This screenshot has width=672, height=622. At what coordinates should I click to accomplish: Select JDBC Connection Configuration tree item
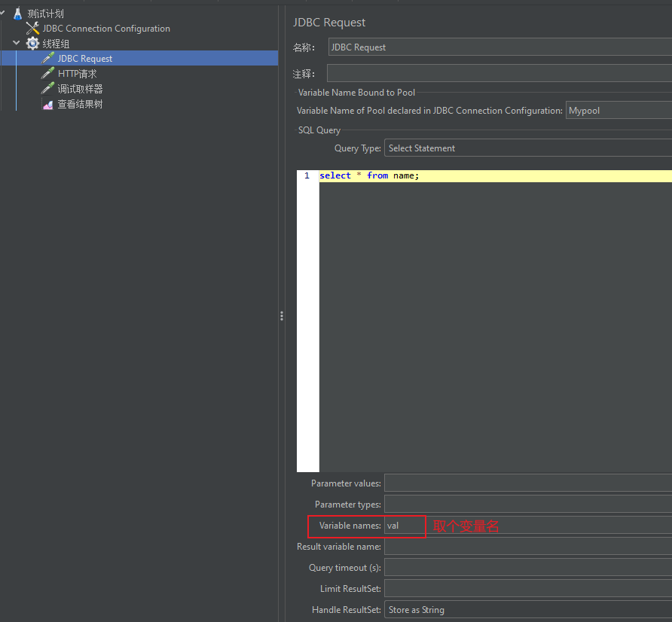click(x=106, y=29)
